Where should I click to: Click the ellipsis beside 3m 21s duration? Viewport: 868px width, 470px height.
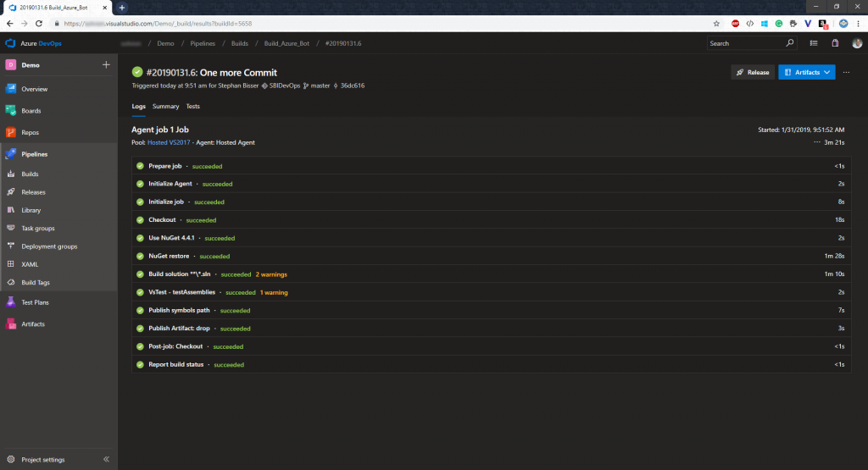(816, 142)
